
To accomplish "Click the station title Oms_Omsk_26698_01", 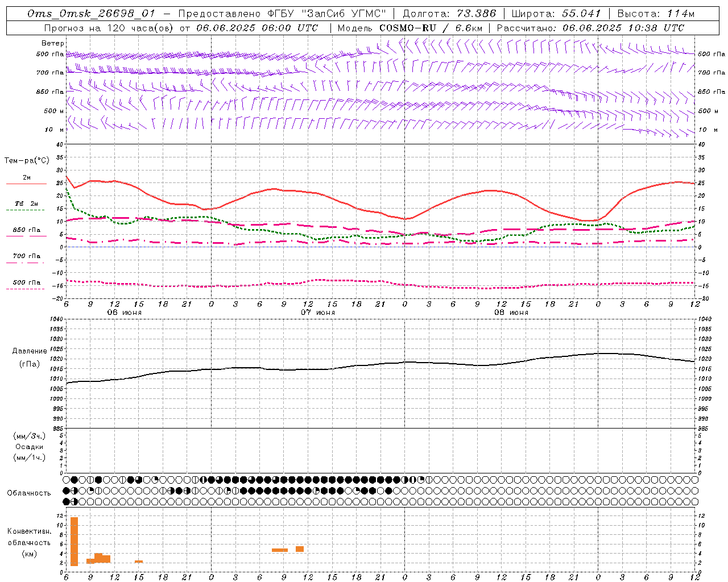I will coord(91,14).
